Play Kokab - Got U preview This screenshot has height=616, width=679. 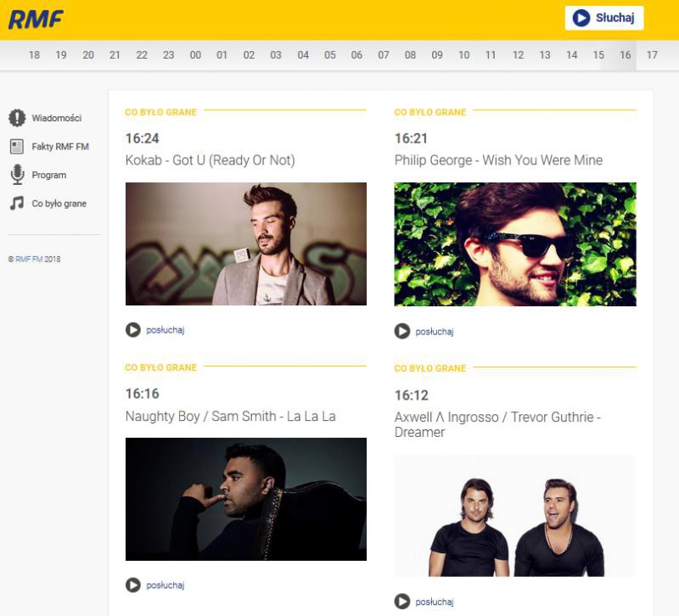point(133,330)
